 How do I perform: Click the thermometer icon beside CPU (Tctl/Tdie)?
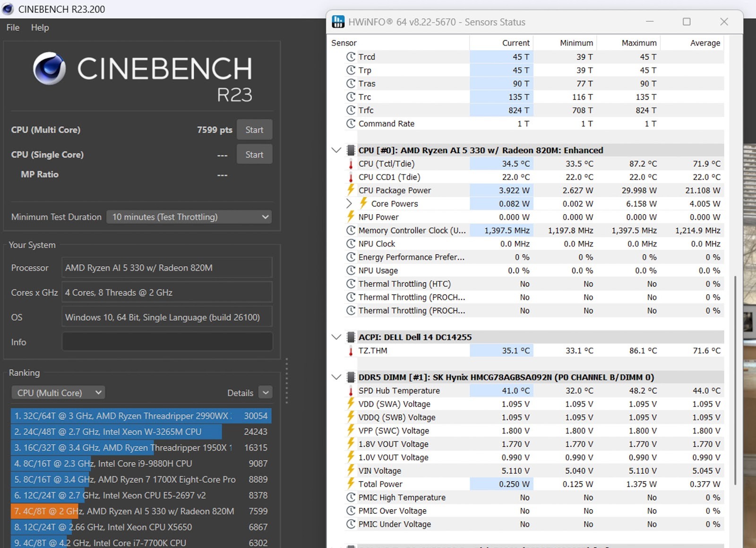[x=351, y=164]
